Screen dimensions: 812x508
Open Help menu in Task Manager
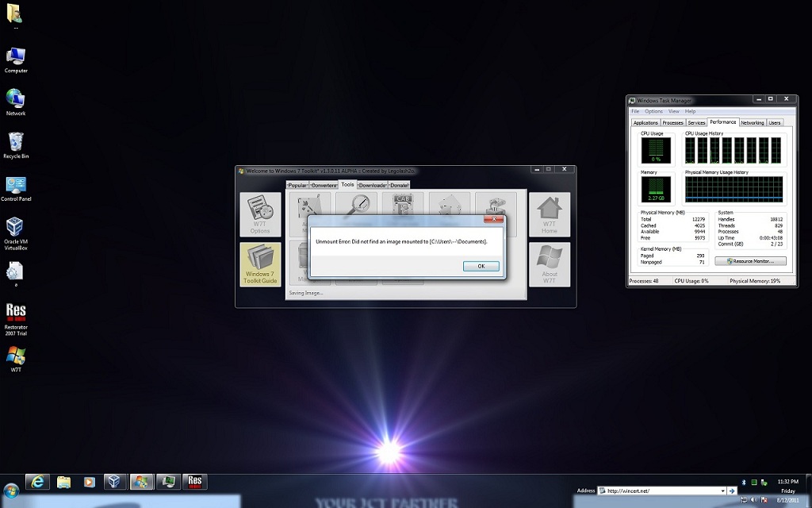tap(691, 111)
